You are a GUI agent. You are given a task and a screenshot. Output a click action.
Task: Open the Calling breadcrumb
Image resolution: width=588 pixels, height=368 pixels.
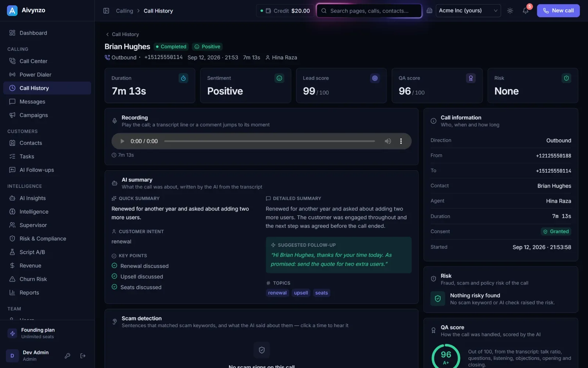[124, 11]
